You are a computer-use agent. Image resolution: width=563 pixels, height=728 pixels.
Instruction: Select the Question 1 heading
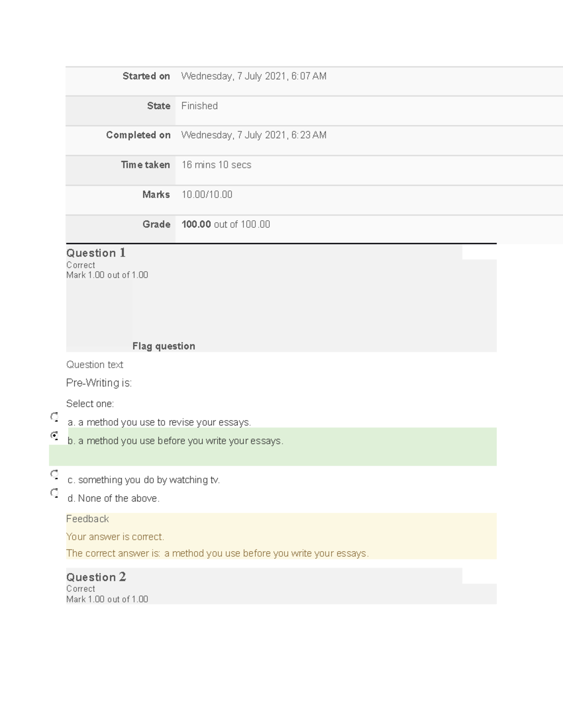click(x=96, y=253)
